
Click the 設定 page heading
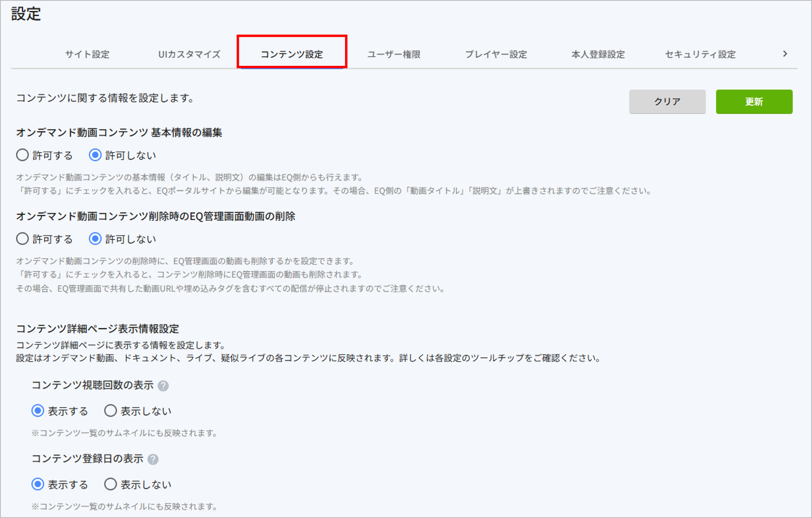tap(26, 14)
